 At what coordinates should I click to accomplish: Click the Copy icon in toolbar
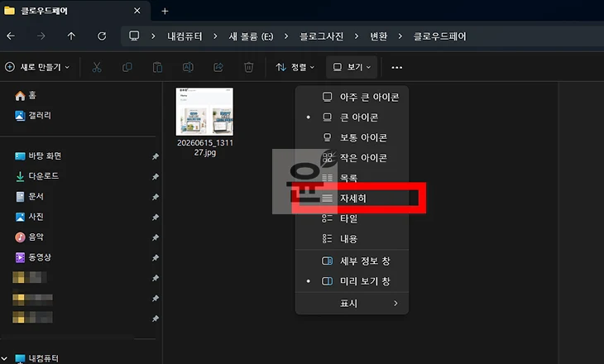pos(127,67)
